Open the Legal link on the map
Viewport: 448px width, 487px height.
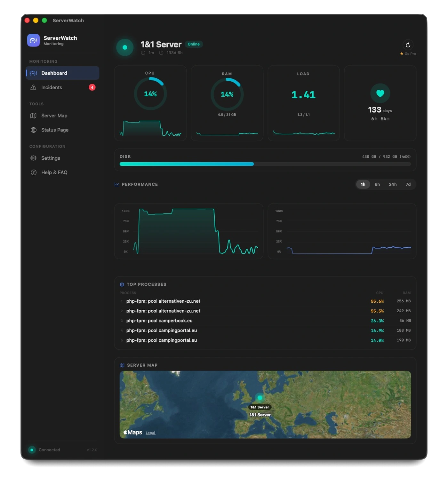(x=150, y=433)
